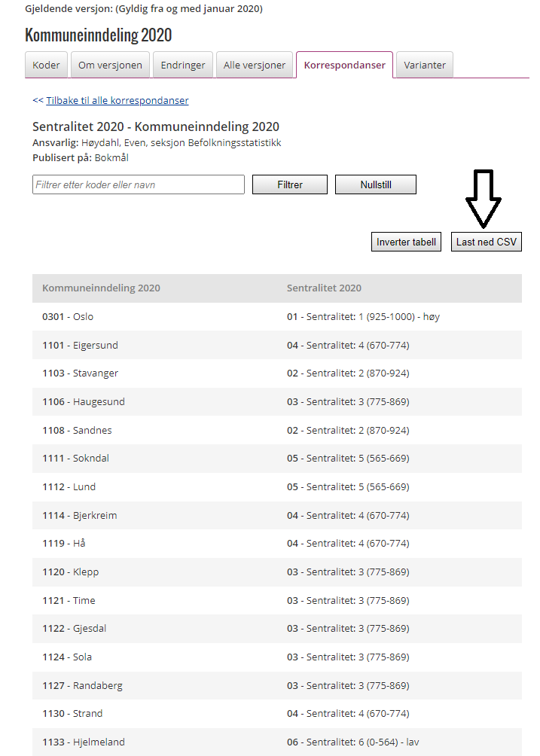Click the 1103 - Stavanger entry

(80, 373)
